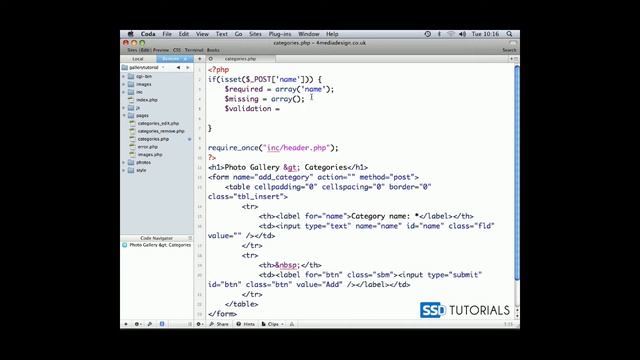Click the sidebar wrench icon
The height and width of the screenshot is (360, 640).
click(150, 324)
